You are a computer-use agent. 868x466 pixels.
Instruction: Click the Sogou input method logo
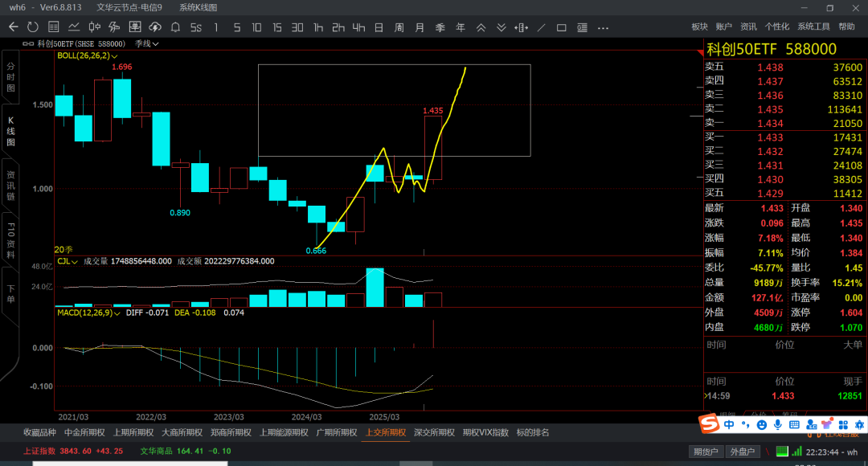click(x=709, y=424)
